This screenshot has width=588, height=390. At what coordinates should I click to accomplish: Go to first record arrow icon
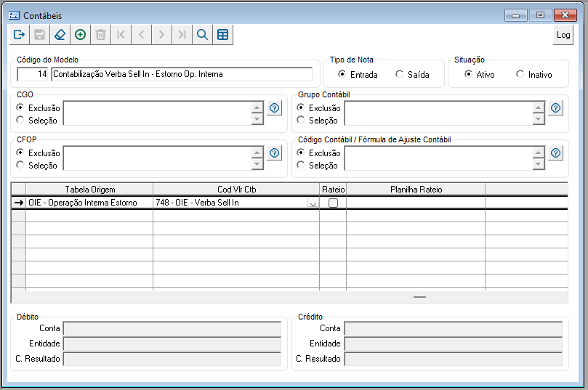(121, 35)
